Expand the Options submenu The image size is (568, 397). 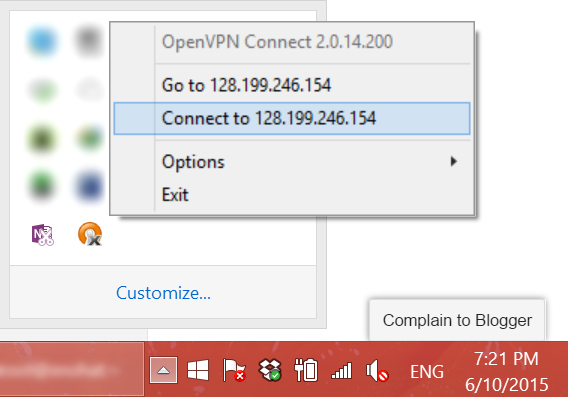pyautogui.click(x=292, y=162)
